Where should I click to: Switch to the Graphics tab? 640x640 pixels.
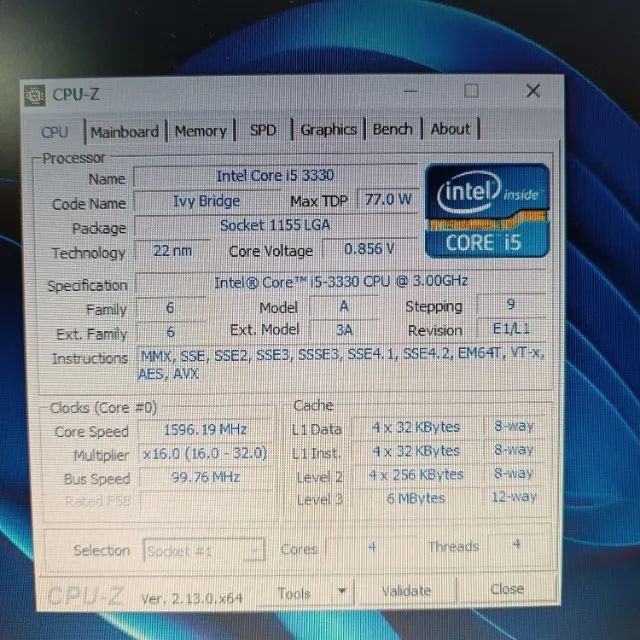(328, 130)
